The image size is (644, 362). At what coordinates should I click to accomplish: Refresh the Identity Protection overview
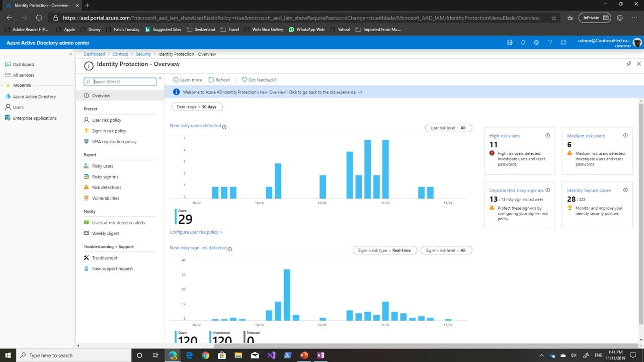(219, 79)
